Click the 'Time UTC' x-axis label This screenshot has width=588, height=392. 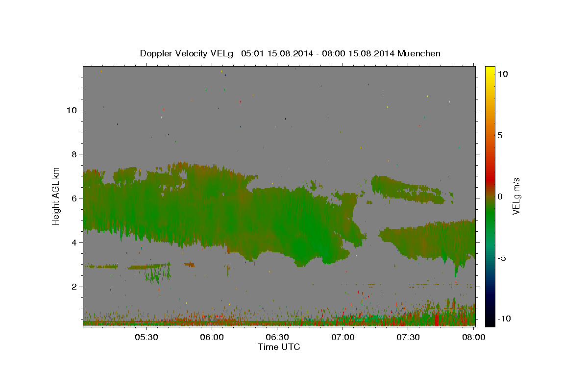pos(279,347)
